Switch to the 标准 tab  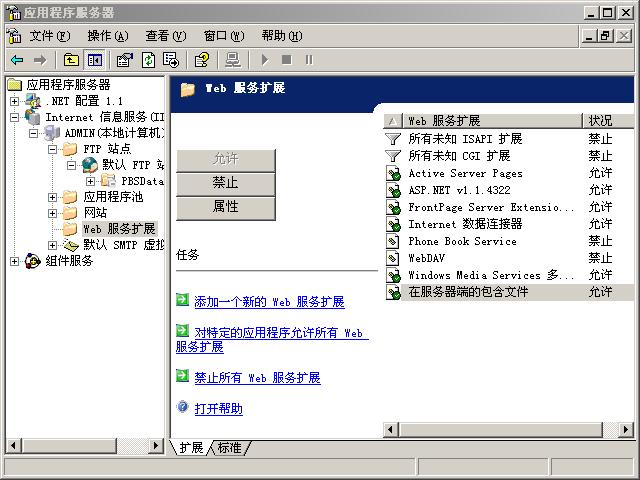(229, 448)
